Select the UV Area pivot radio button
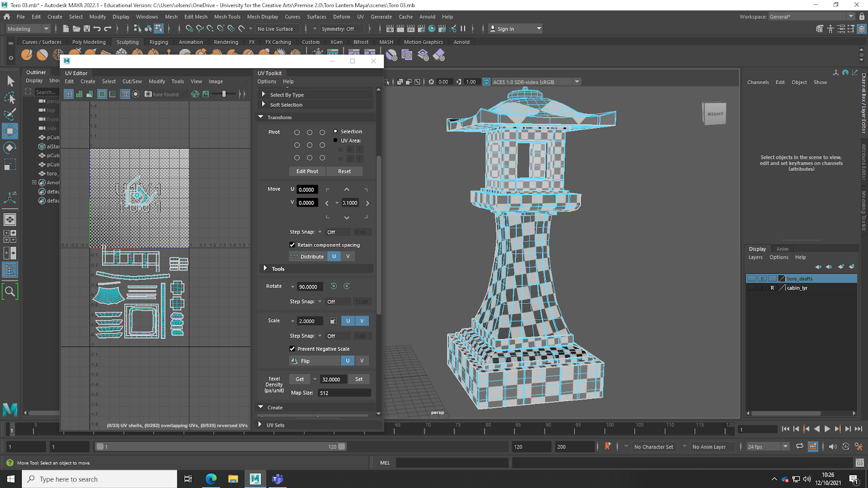 pos(335,140)
